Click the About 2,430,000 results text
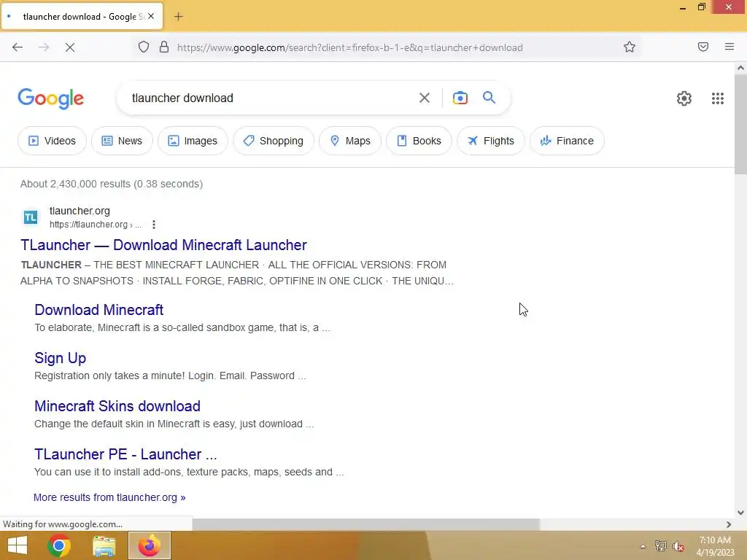Viewport: 747px width, 560px height. (x=112, y=184)
